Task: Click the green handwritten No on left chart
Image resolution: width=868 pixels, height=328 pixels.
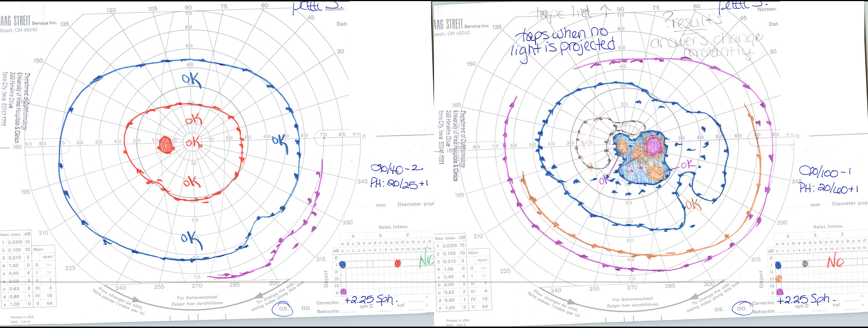Action: pos(426,261)
